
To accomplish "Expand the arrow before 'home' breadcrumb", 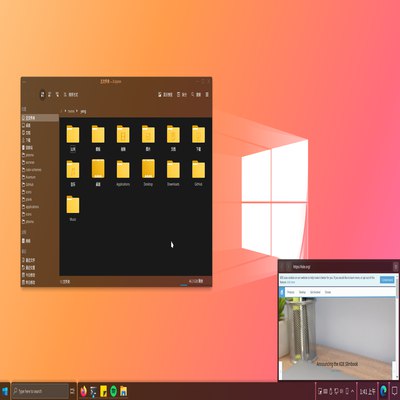I will (66, 111).
